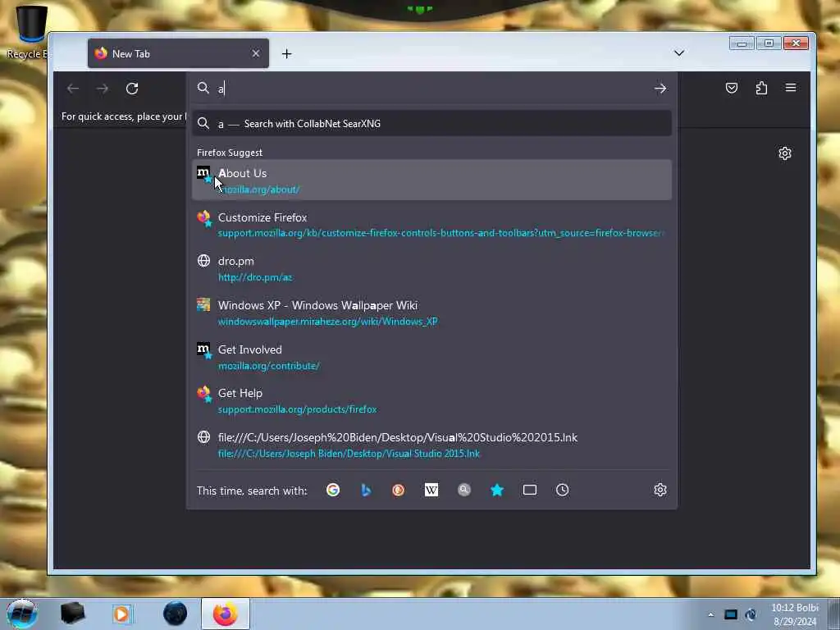Click the round blue icon in system tray
Image resolution: width=840 pixels, height=630 pixels.
click(751, 614)
